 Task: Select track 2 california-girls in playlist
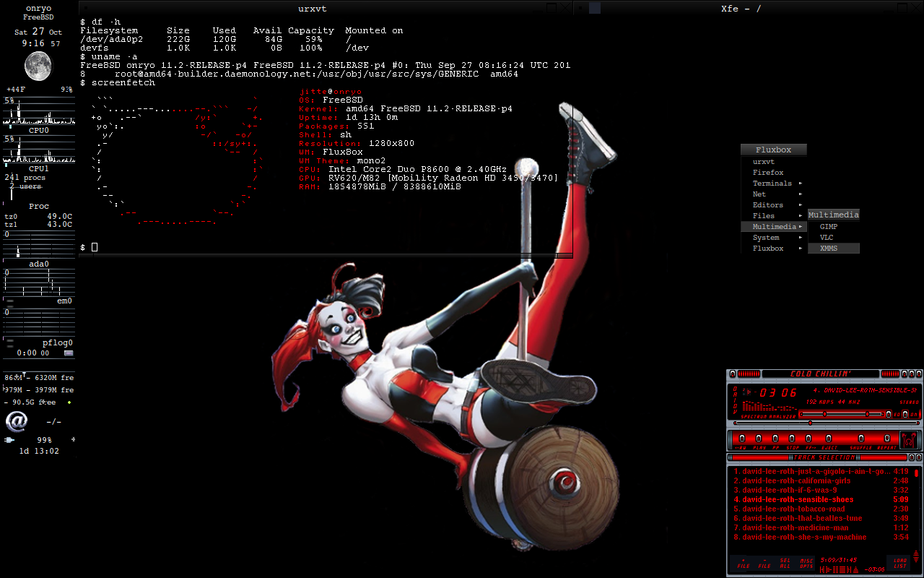pyautogui.click(x=821, y=480)
